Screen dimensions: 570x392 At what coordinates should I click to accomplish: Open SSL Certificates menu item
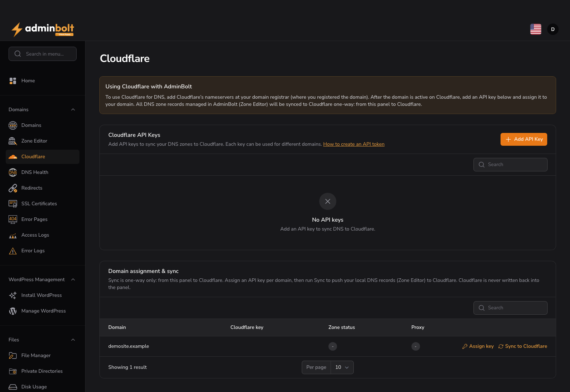42,203
